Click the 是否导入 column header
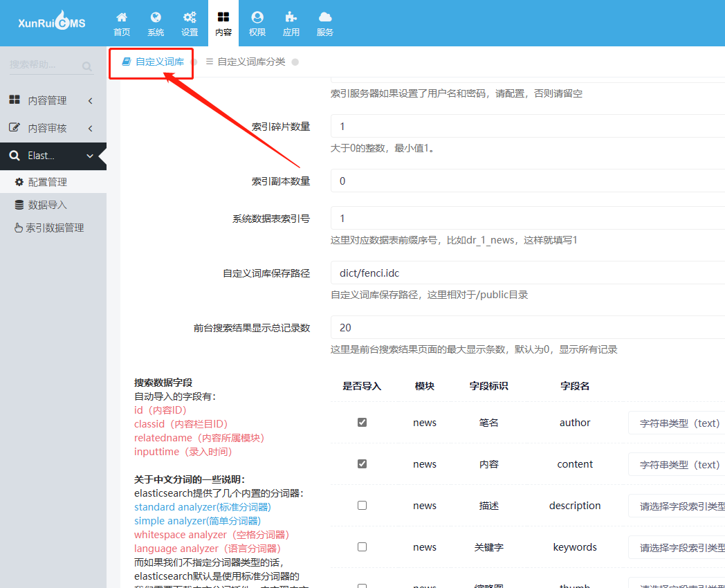725x588 pixels. tap(362, 386)
